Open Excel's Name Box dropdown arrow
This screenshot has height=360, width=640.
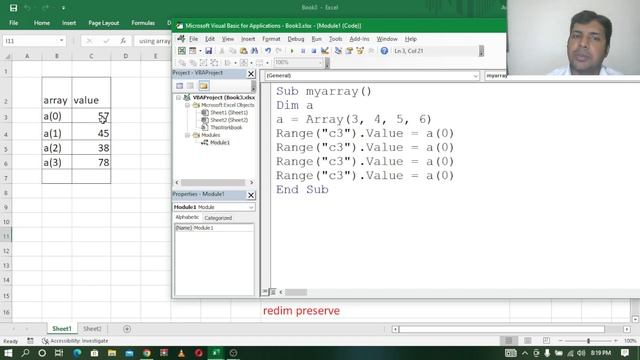pos(61,41)
